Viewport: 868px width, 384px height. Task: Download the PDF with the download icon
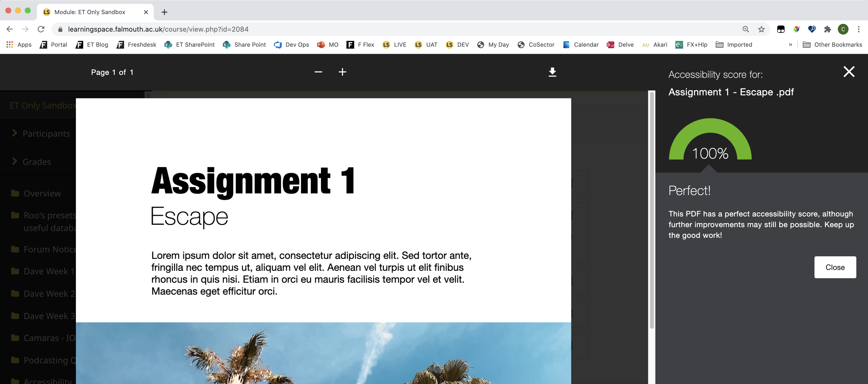(552, 72)
